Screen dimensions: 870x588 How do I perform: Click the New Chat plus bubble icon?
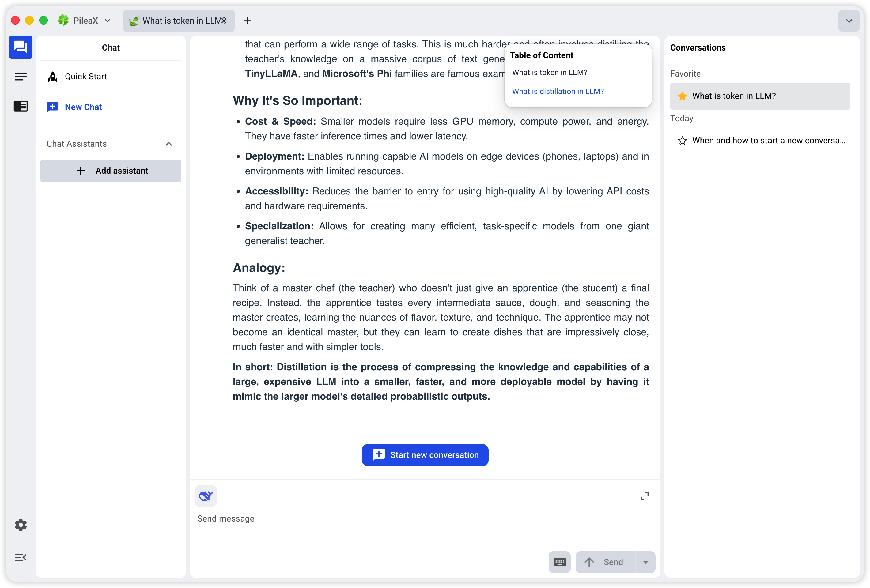pos(52,107)
